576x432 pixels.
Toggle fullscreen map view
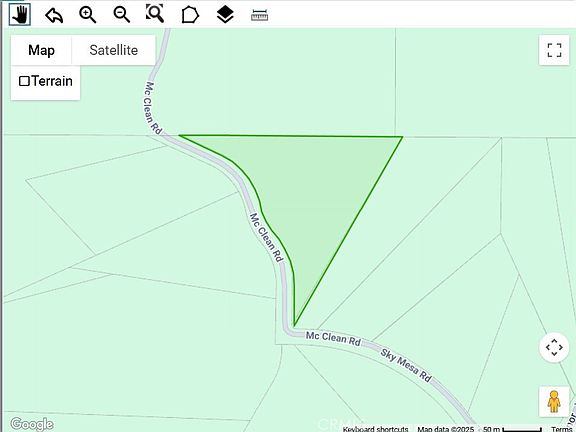pyautogui.click(x=554, y=50)
